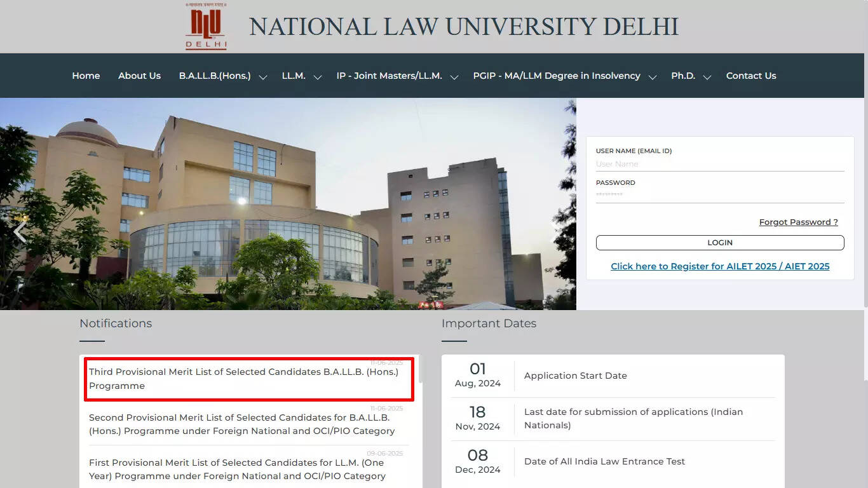Open the Home menu item
This screenshot has width=868, height=488.
[86, 76]
